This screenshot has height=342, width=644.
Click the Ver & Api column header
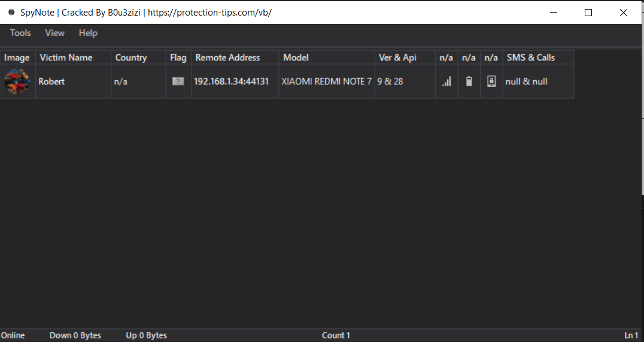pos(405,57)
